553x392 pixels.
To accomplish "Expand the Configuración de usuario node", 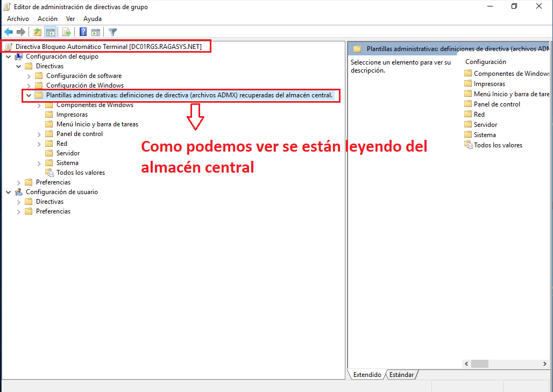I will click(x=8, y=191).
